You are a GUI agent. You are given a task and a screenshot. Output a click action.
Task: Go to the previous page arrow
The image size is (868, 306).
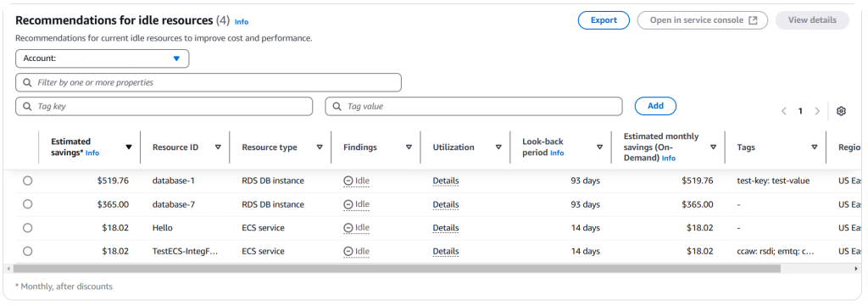784,111
